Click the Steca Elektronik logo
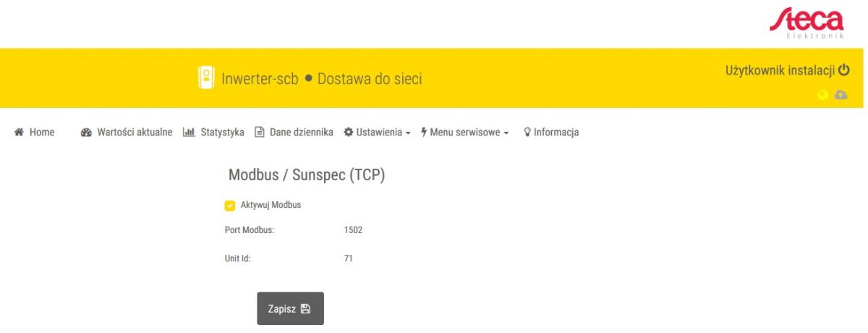The height and width of the screenshot is (333, 868). (805, 22)
